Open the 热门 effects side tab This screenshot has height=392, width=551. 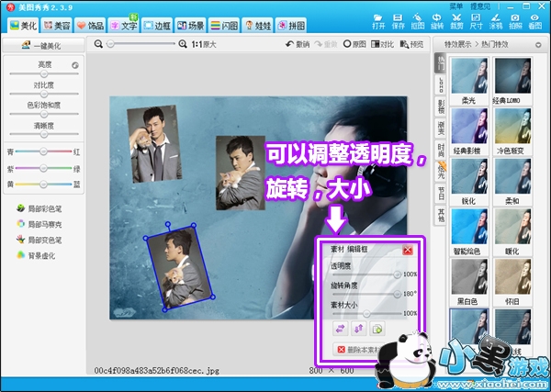pos(440,63)
